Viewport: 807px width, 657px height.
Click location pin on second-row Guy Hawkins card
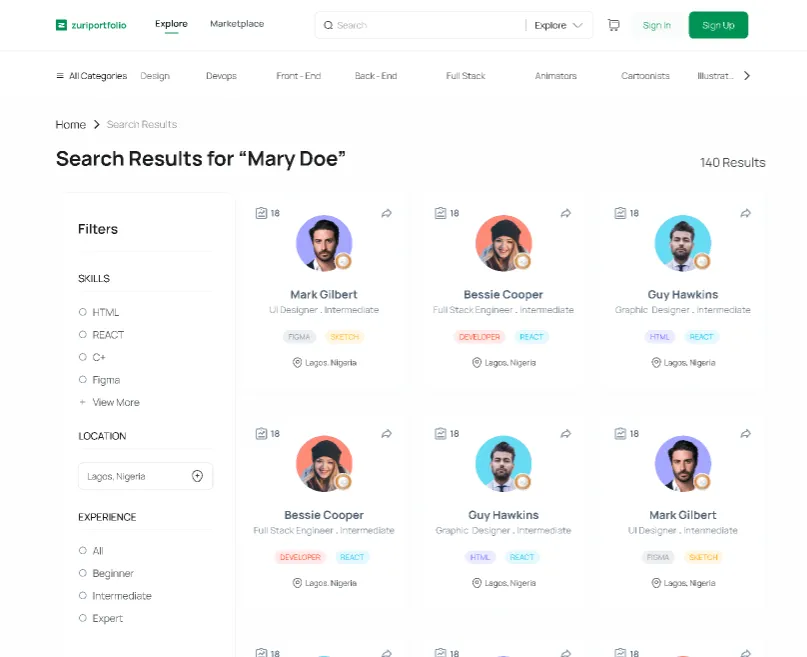pyautogui.click(x=477, y=583)
